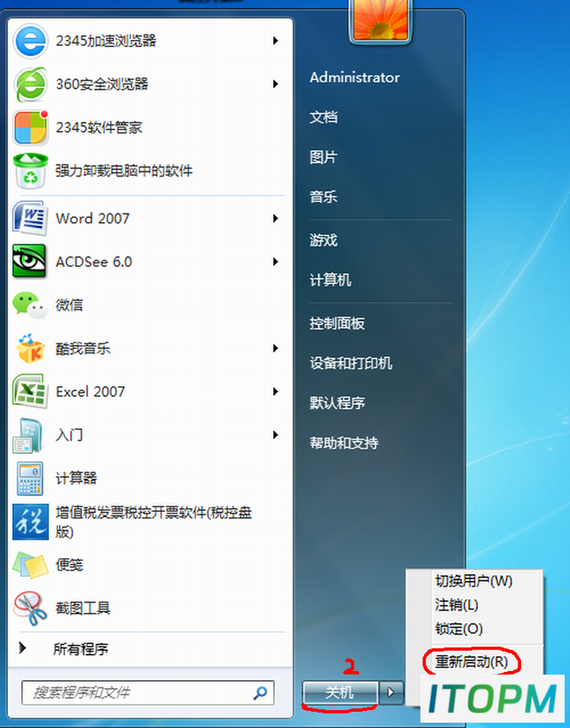This screenshot has height=728, width=570.
Task: Choose 注销(L) to log off
Action: point(456,605)
